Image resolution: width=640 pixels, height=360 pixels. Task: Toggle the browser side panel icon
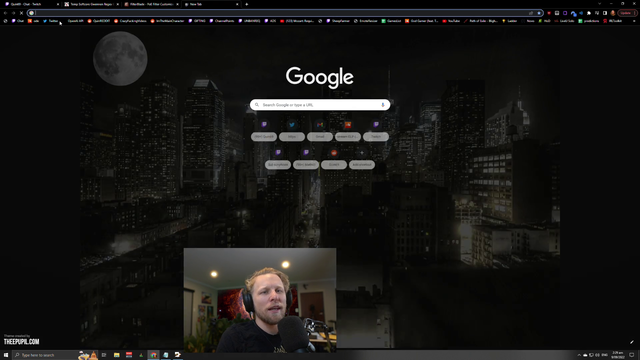click(x=605, y=13)
